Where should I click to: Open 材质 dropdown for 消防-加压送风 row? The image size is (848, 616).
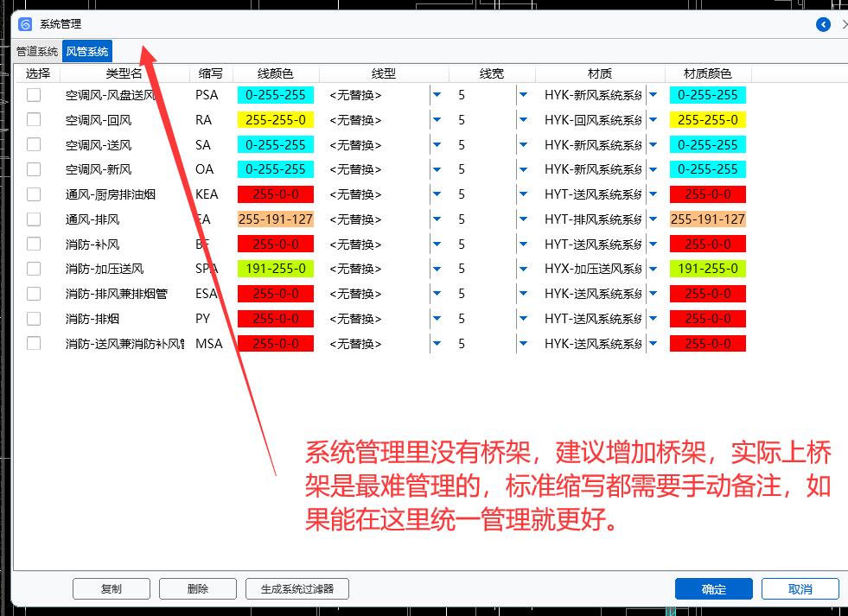coord(653,269)
